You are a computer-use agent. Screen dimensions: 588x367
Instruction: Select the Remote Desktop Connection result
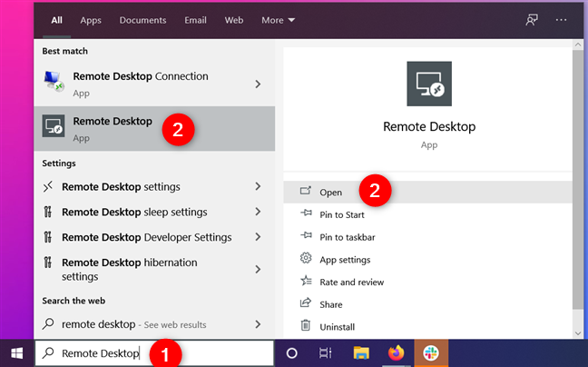point(154,84)
